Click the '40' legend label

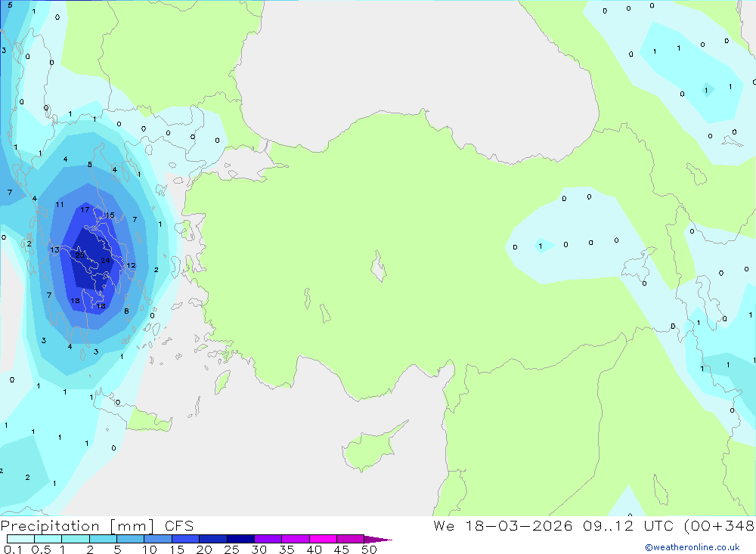click(x=314, y=549)
